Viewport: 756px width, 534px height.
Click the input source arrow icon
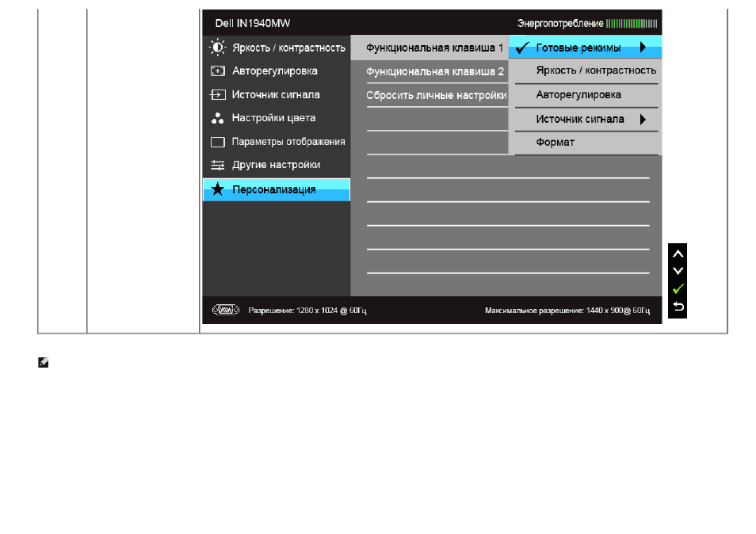click(217, 94)
